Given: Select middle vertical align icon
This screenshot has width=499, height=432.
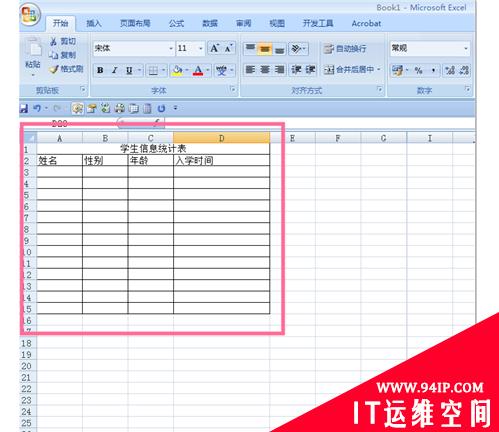Looking at the screenshot, I should [x=265, y=49].
